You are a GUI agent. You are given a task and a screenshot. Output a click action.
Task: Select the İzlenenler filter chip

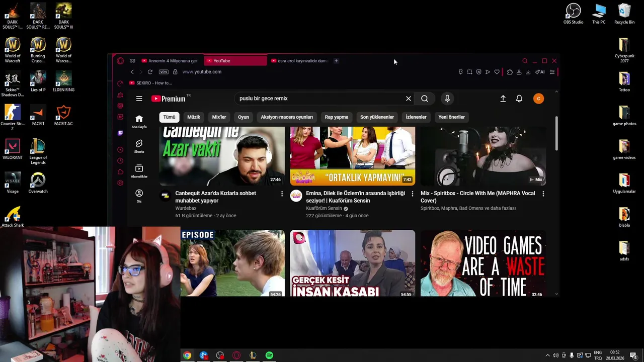[x=416, y=117]
